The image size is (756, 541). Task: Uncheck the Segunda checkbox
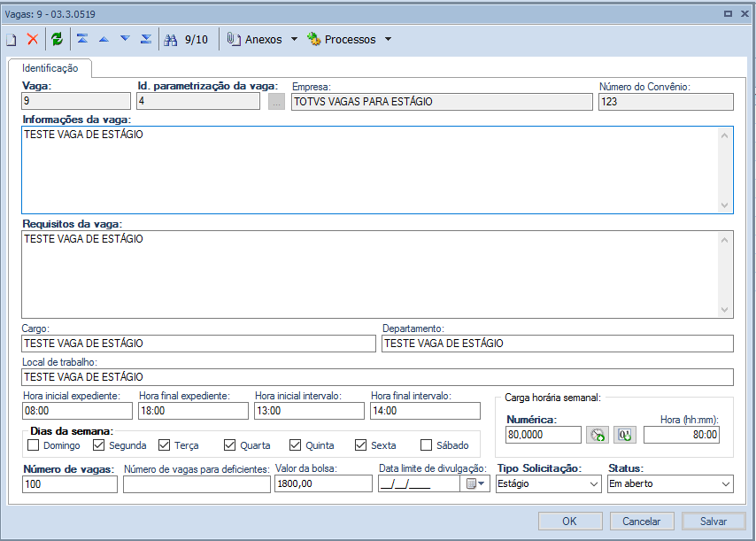pyautogui.click(x=99, y=445)
